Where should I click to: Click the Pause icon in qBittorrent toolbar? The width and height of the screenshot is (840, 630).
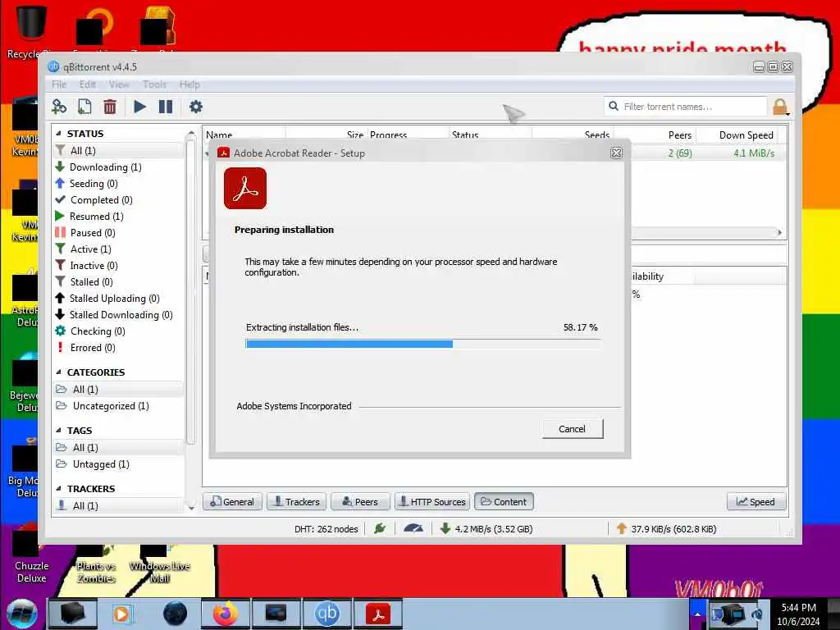pyautogui.click(x=166, y=107)
